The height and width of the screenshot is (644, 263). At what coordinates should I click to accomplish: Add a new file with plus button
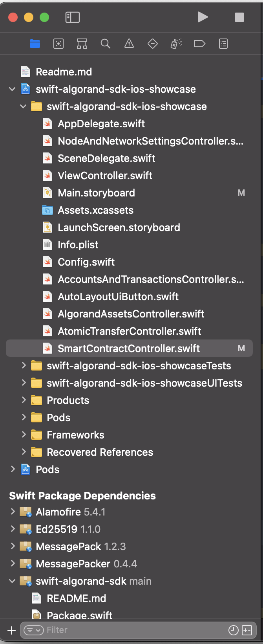tap(11, 631)
